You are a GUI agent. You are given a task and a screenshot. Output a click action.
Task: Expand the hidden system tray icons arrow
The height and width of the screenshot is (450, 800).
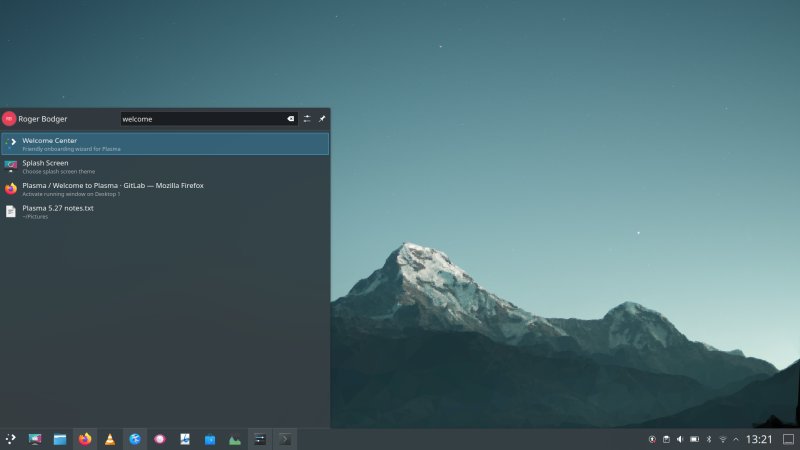736,439
